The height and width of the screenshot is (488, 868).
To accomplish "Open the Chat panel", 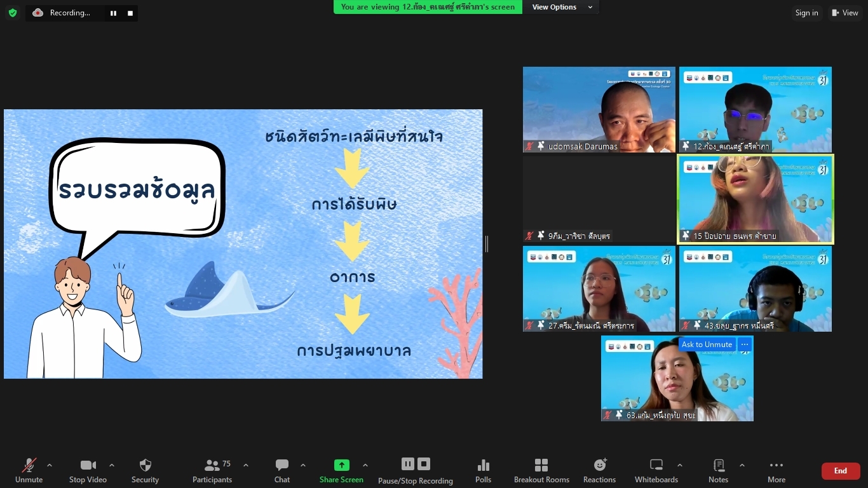I will point(282,470).
